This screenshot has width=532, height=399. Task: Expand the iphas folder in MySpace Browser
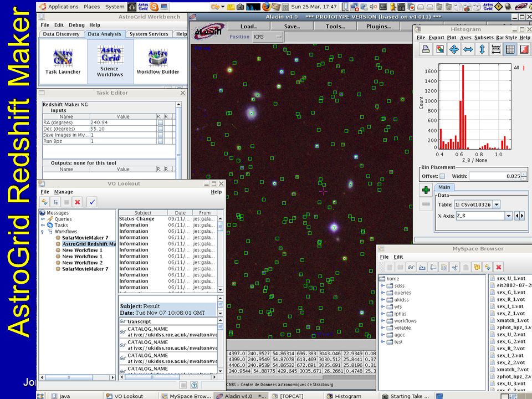tap(382, 314)
